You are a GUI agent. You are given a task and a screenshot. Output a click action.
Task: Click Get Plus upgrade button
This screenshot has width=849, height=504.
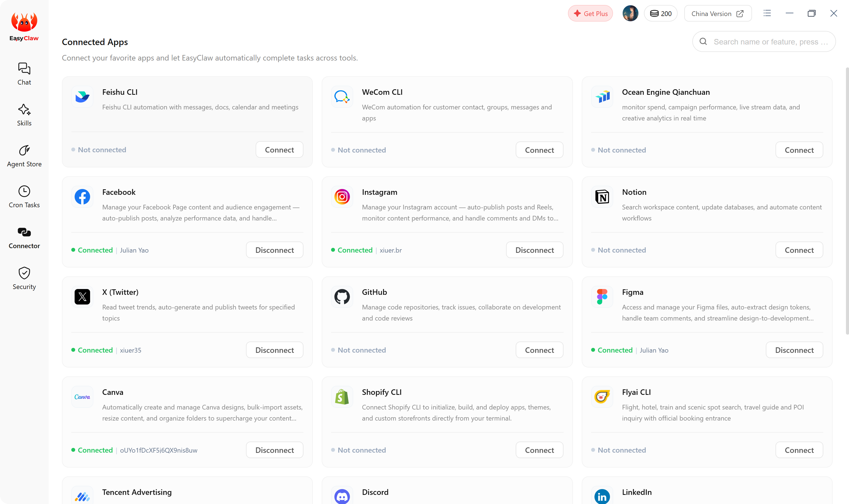click(x=590, y=14)
